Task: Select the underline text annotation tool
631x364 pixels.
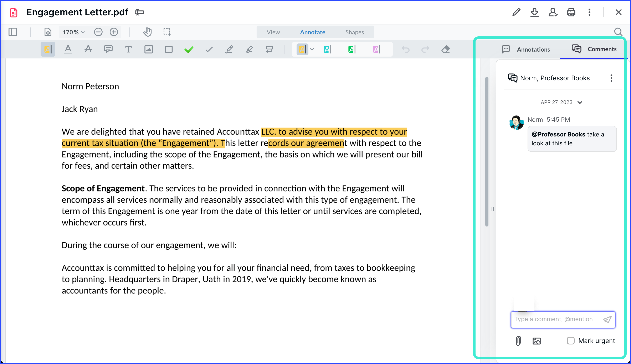Action: 68,49
